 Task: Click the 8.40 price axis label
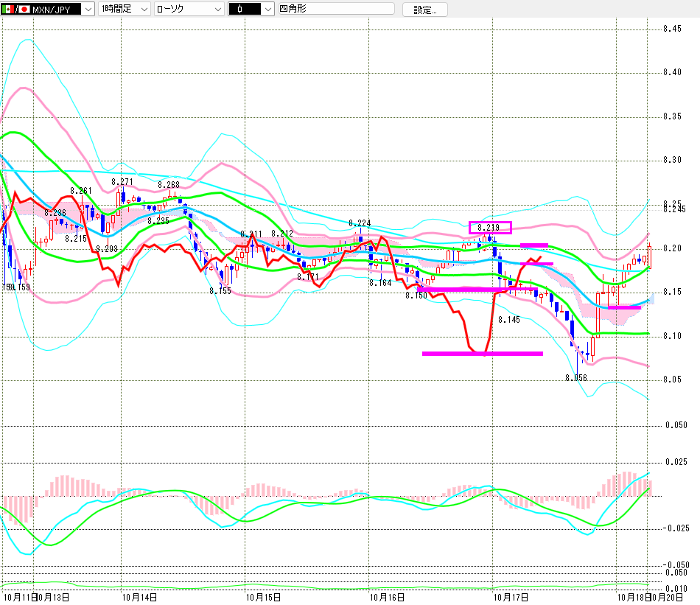point(671,72)
